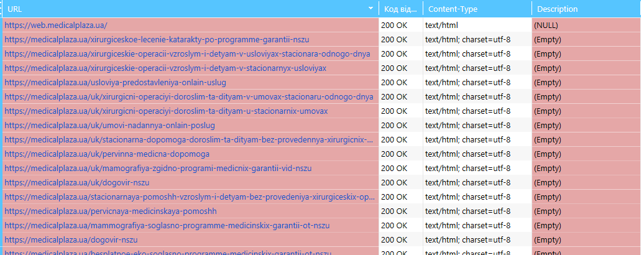Open the xirurgiceskoe-lecenie-katarakty URL
This screenshot has width=644, height=255.
click(157, 39)
